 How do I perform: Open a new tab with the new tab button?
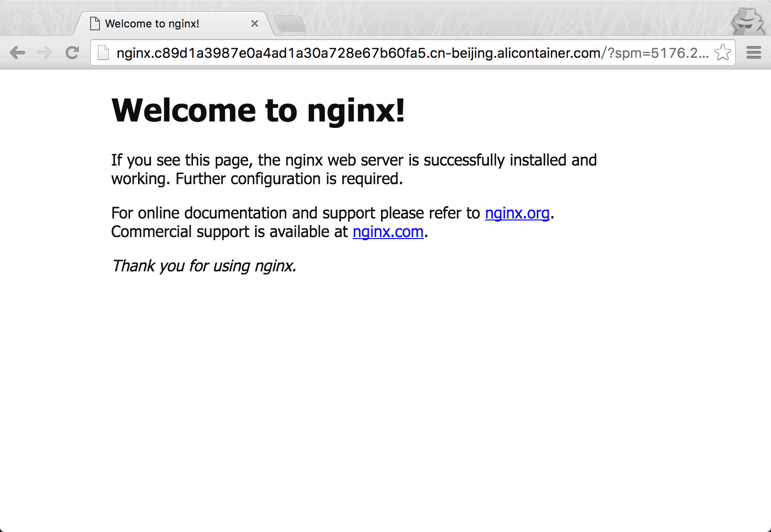(x=290, y=24)
